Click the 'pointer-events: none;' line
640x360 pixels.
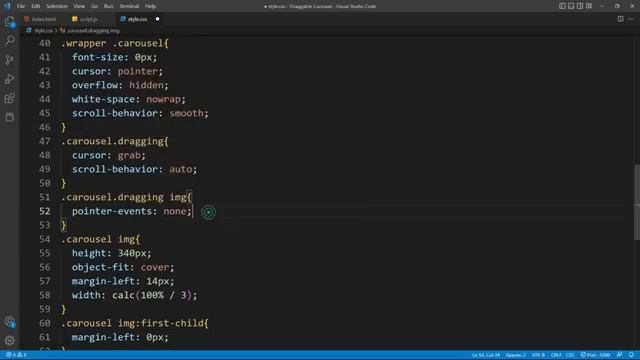[x=131, y=211]
